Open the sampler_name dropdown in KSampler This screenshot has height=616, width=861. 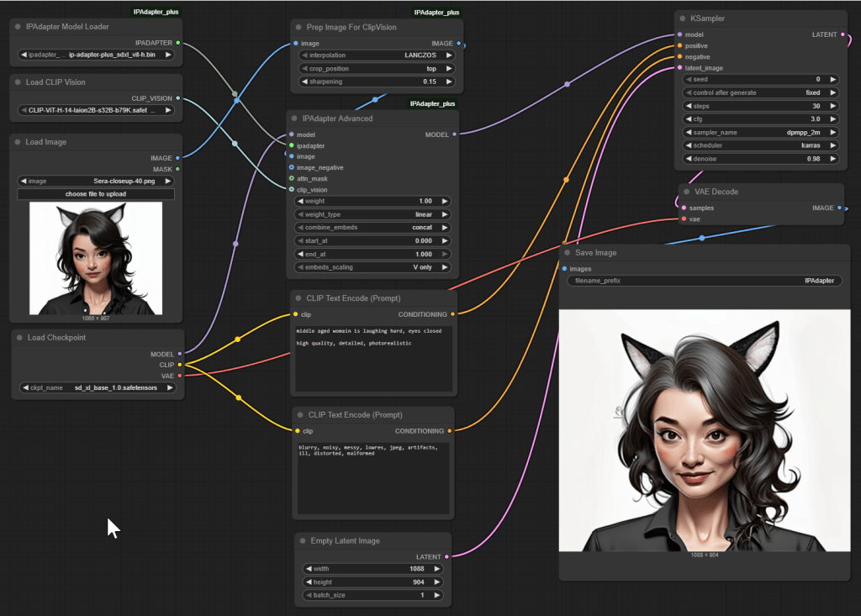(763, 133)
